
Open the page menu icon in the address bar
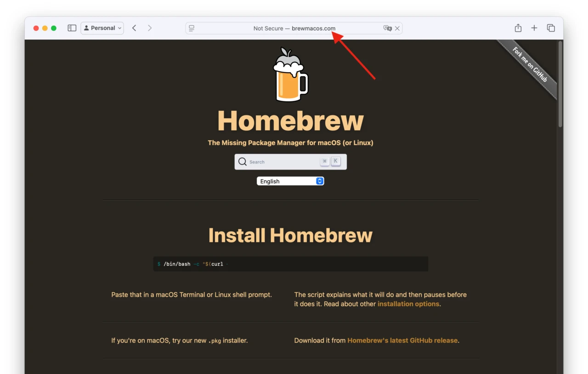(x=192, y=28)
